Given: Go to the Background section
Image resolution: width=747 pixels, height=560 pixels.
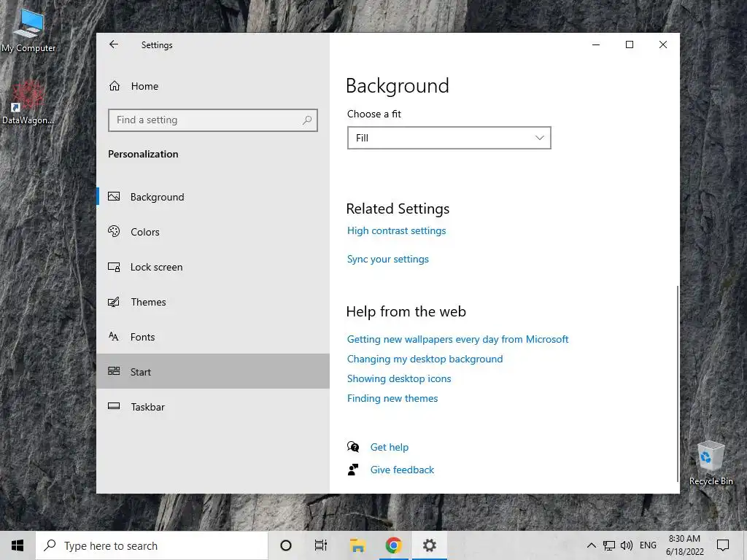Looking at the screenshot, I should click(213, 197).
